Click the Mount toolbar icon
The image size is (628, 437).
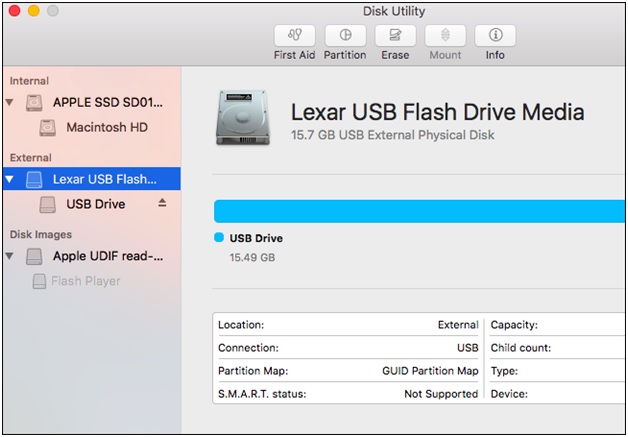click(445, 35)
